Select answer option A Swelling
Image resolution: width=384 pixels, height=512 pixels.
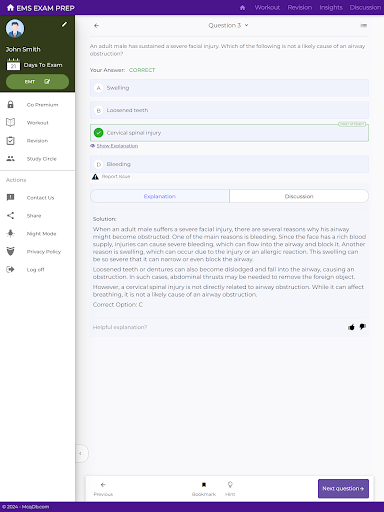click(229, 88)
